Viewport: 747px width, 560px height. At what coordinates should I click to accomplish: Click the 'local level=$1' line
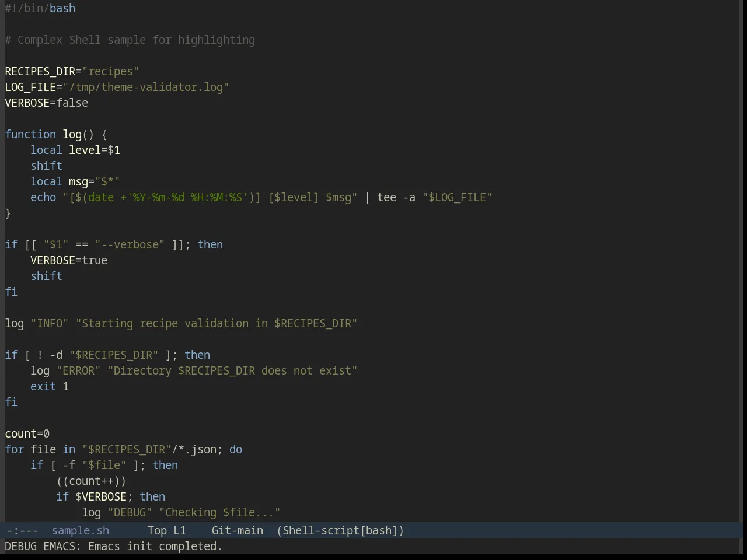click(x=75, y=150)
